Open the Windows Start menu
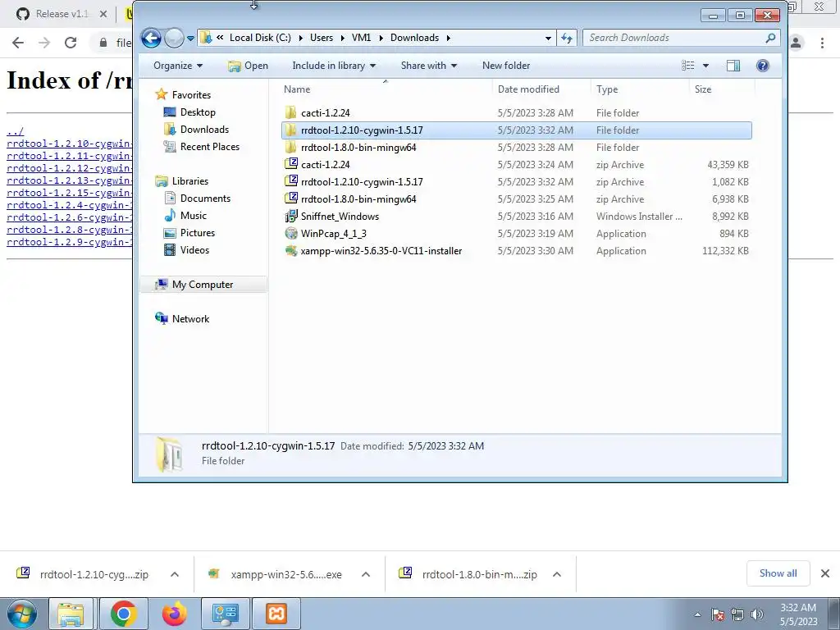Image resolution: width=840 pixels, height=630 pixels. (x=21, y=614)
